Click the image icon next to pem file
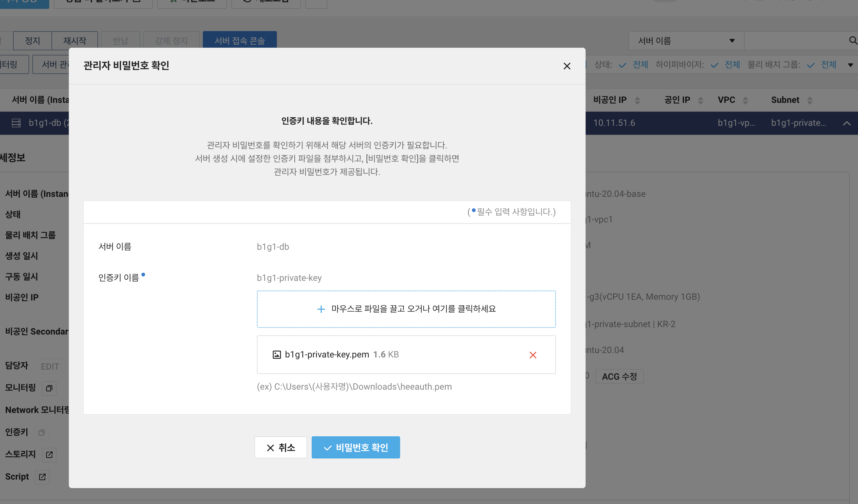The image size is (858, 504). pyautogui.click(x=276, y=355)
